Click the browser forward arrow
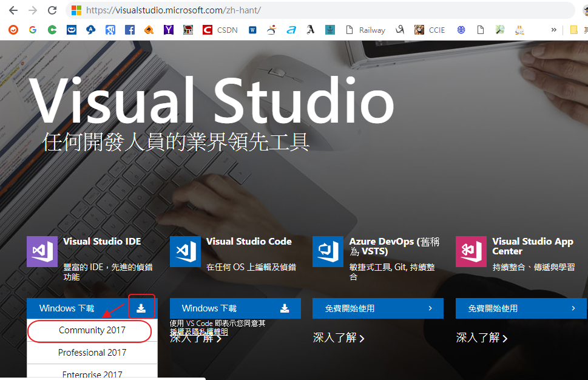This screenshot has height=380, width=588. pyautogui.click(x=33, y=10)
